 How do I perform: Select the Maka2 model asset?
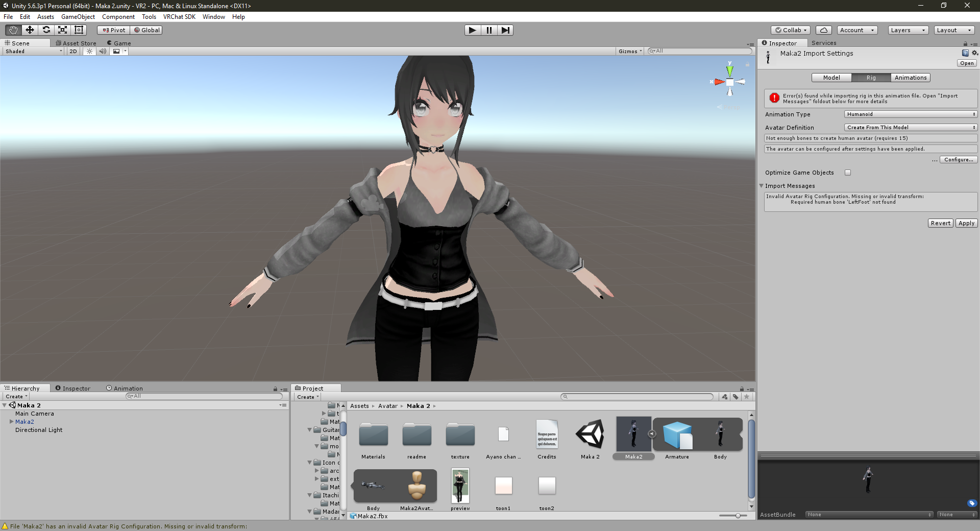(634, 439)
